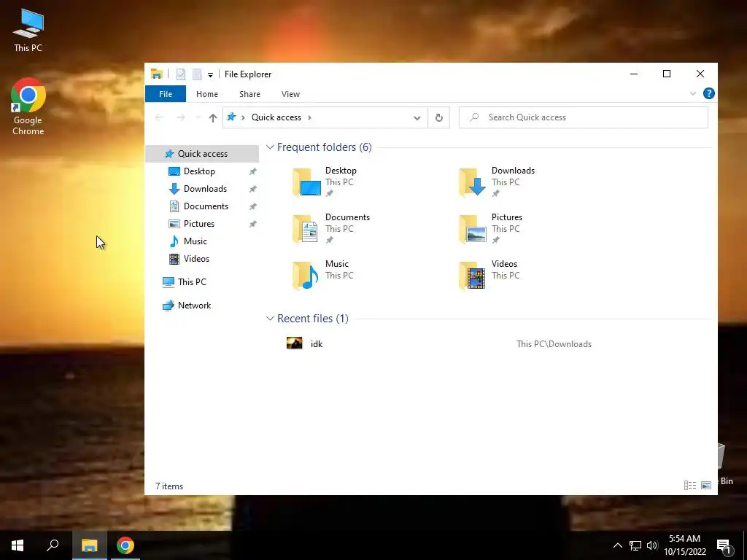The height and width of the screenshot is (560, 747).
Task: Collapse the Frequent folders section
Action: pos(270,147)
